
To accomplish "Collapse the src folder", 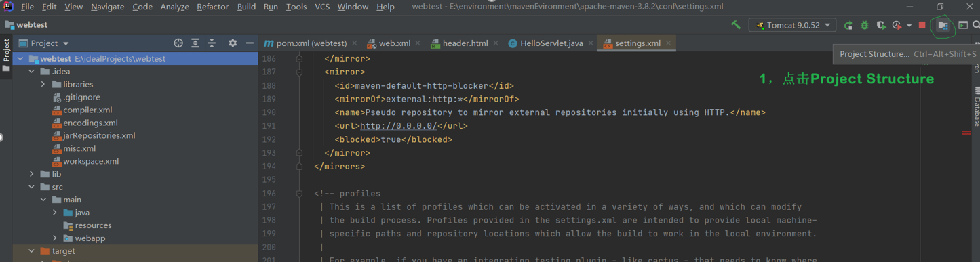I will pos(32,187).
